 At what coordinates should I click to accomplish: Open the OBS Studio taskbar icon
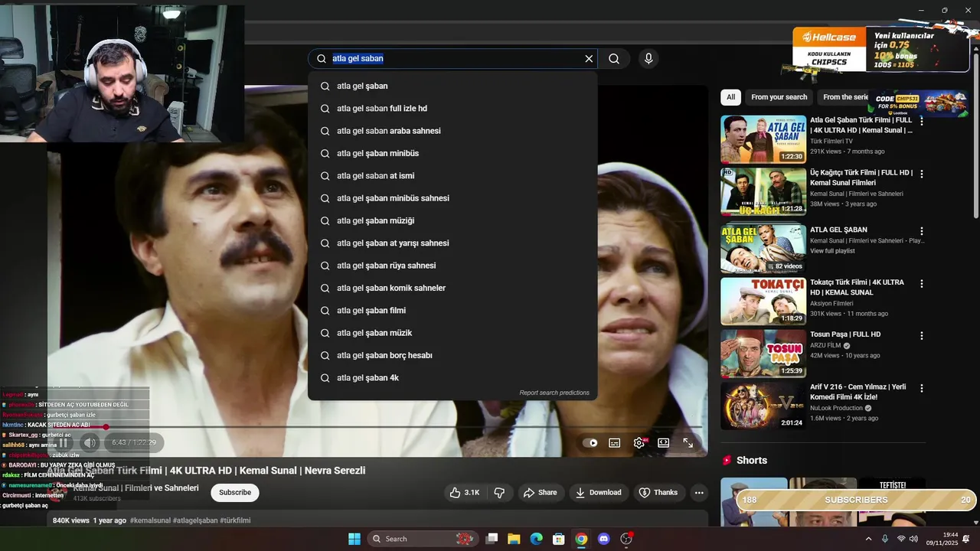pyautogui.click(x=626, y=539)
